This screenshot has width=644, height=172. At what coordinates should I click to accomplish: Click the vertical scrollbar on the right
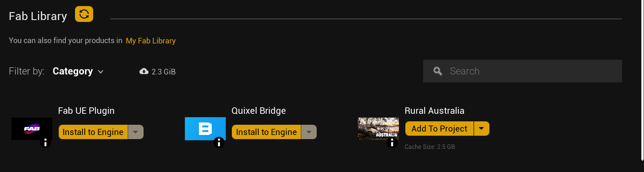(641, 80)
